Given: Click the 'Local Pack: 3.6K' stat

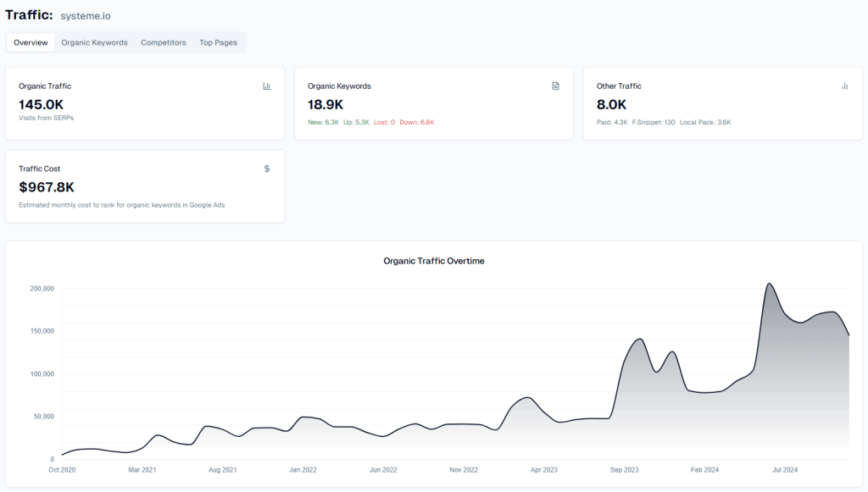Looking at the screenshot, I should pyautogui.click(x=705, y=122).
